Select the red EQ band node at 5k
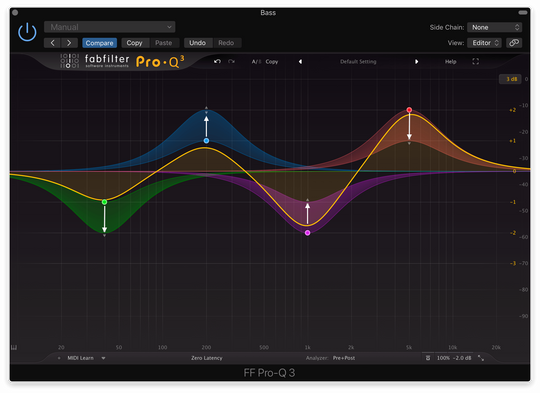The image size is (540, 393). [409, 110]
